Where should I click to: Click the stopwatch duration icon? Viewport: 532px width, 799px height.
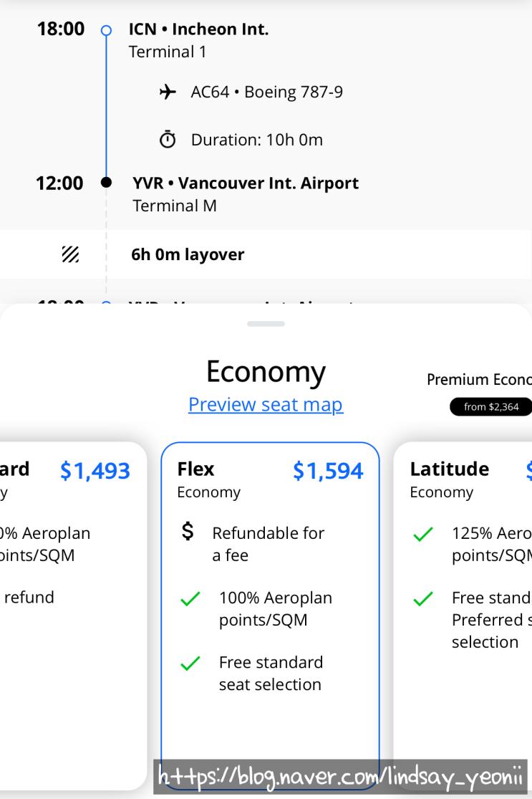coord(168,139)
